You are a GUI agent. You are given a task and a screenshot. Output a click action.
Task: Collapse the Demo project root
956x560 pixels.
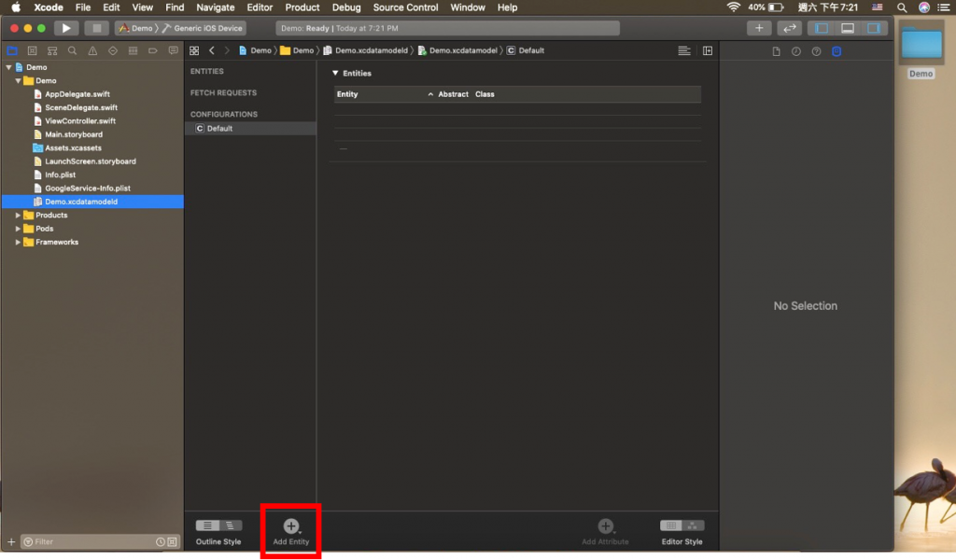coord(8,67)
